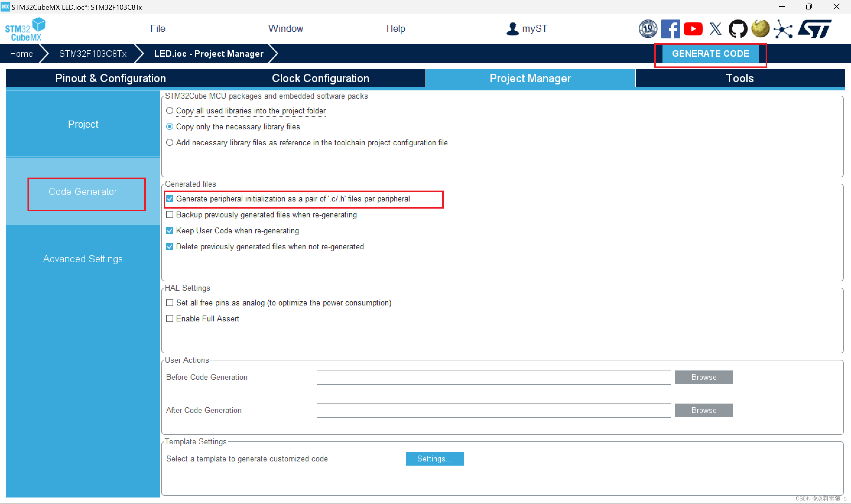Browse for Before Code Generation script

(x=703, y=377)
